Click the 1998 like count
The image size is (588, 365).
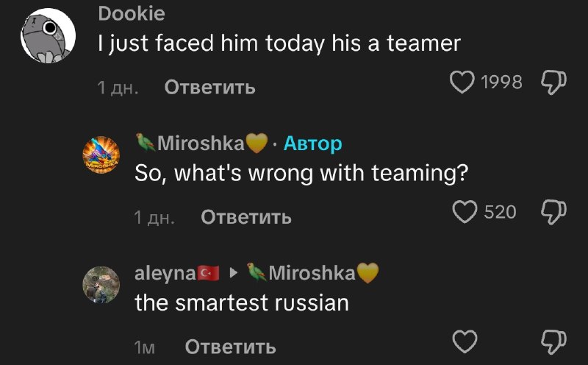tap(501, 82)
